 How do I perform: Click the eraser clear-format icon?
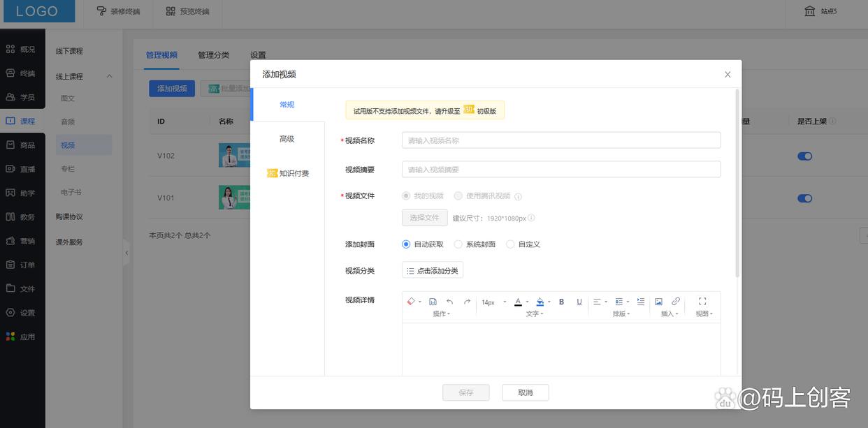(411, 302)
